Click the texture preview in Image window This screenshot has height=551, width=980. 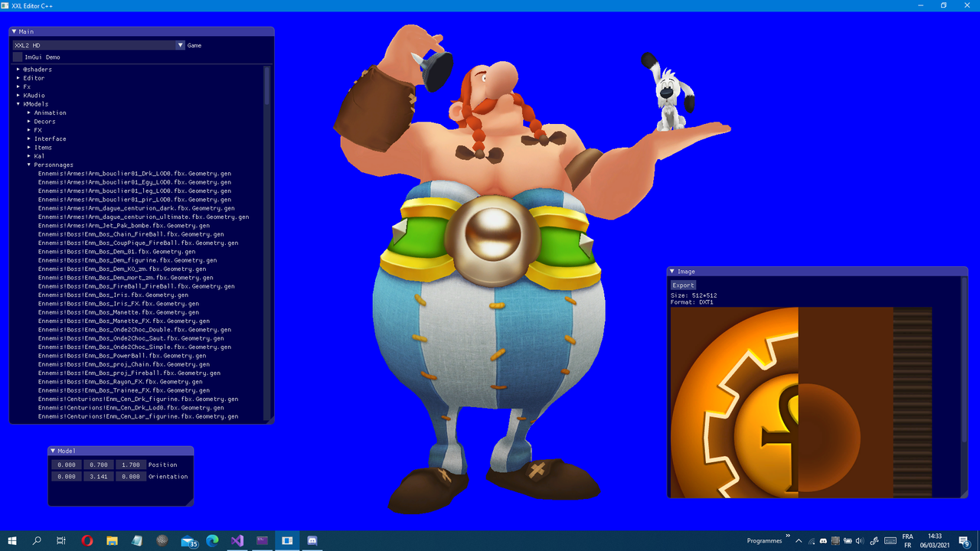coord(801,402)
